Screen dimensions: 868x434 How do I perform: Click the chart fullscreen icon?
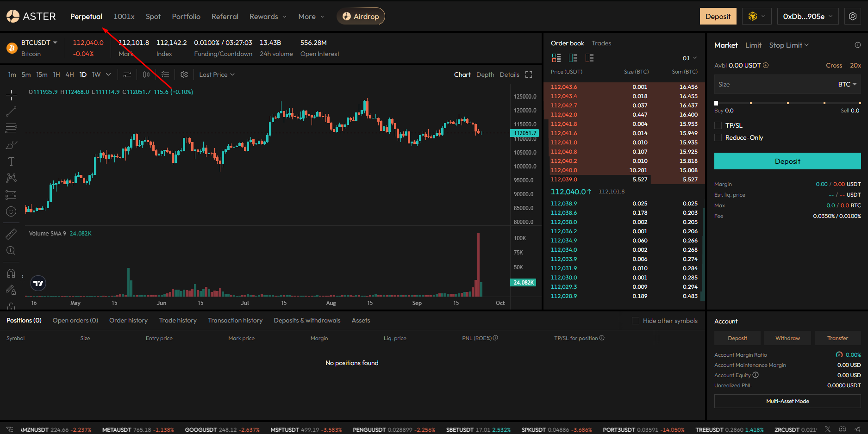pyautogui.click(x=529, y=74)
